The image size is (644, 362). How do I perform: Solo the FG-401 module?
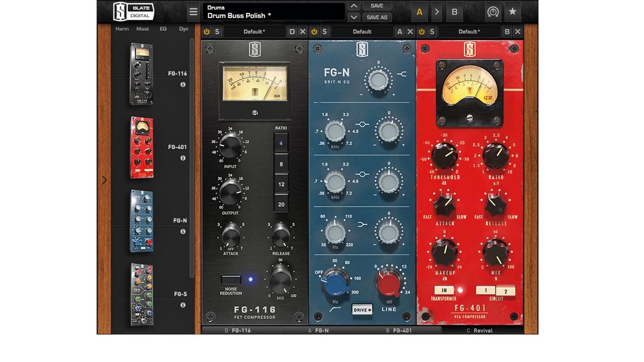[432, 32]
